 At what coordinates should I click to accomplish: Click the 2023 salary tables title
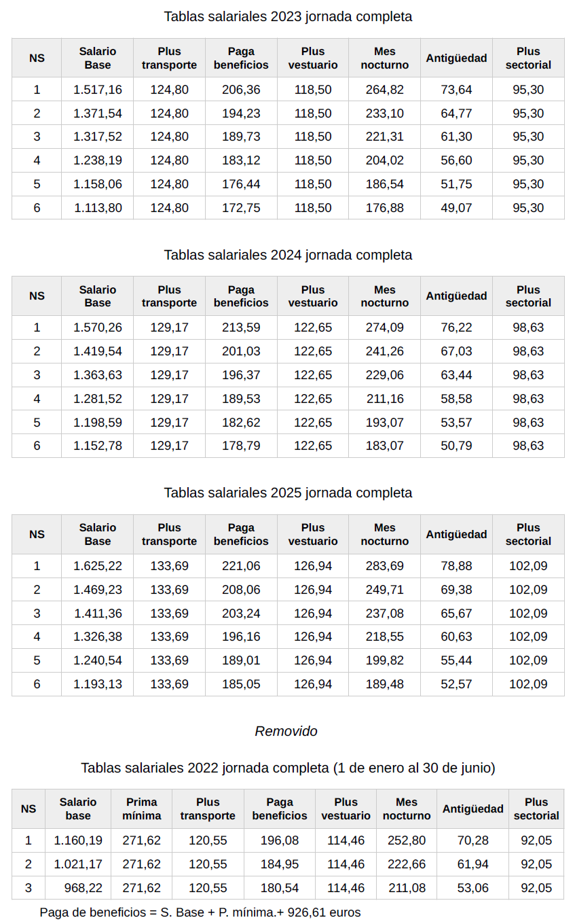pos(288,16)
